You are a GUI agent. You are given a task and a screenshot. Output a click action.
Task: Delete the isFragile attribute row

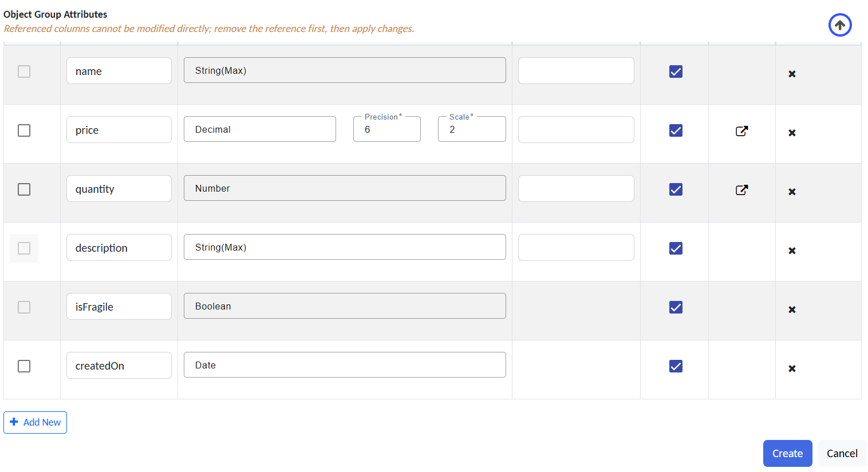tap(792, 310)
